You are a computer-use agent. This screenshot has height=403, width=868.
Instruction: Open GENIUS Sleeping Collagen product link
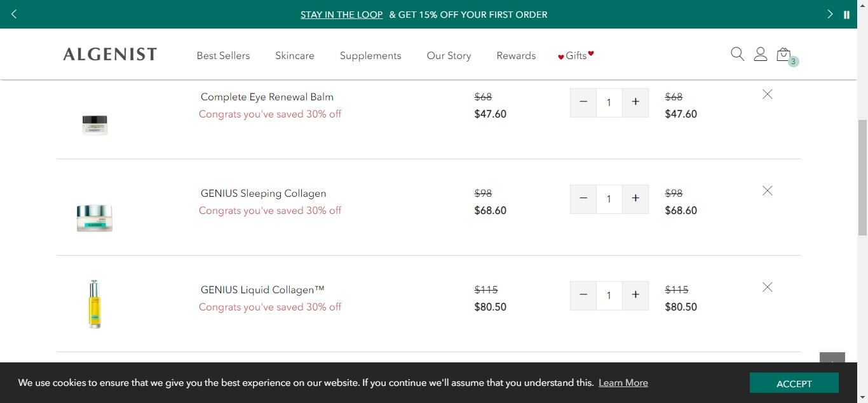tap(263, 194)
